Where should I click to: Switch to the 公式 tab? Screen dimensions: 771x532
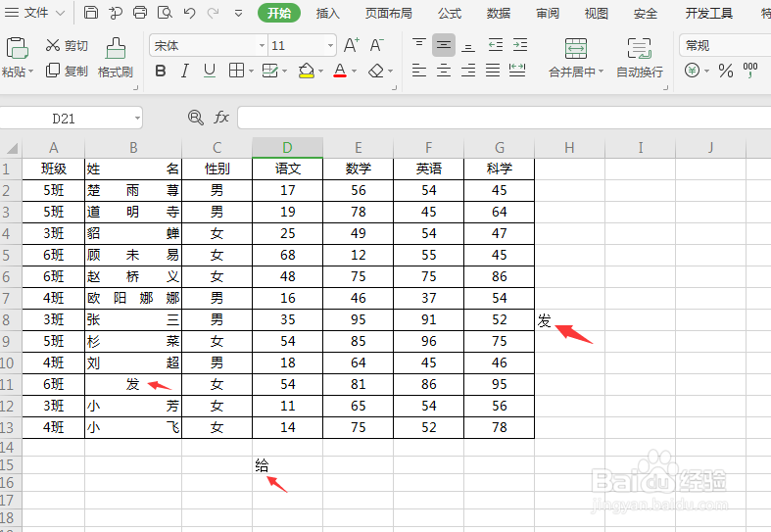coord(450,14)
